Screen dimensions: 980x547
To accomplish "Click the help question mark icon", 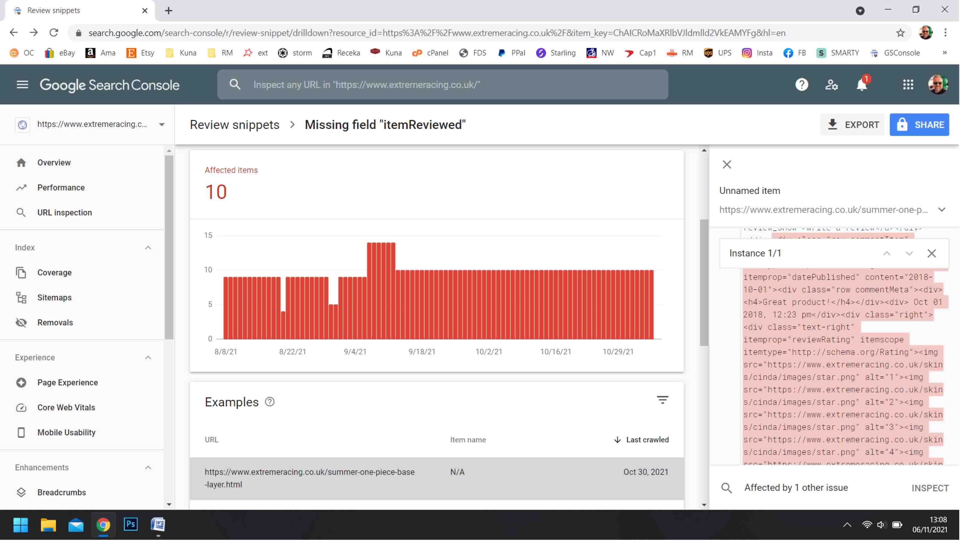I will [x=802, y=84].
